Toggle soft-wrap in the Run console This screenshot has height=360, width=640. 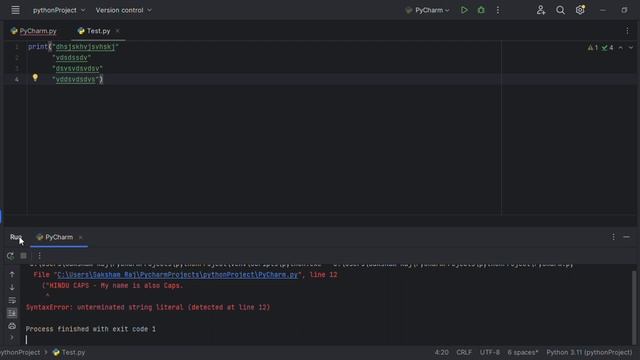(x=12, y=300)
